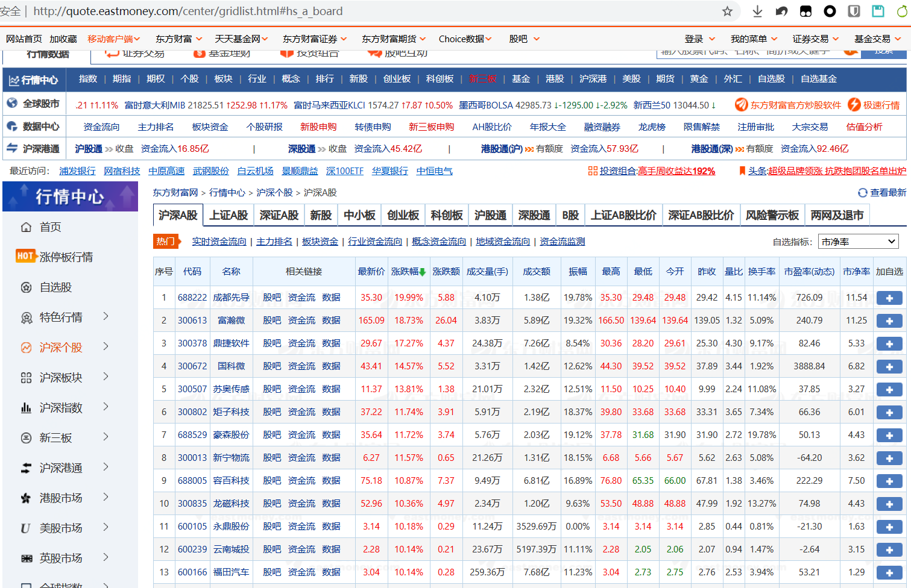The image size is (911, 588).
Task: Click the browser address bar URL
Action: click(x=188, y=11)
